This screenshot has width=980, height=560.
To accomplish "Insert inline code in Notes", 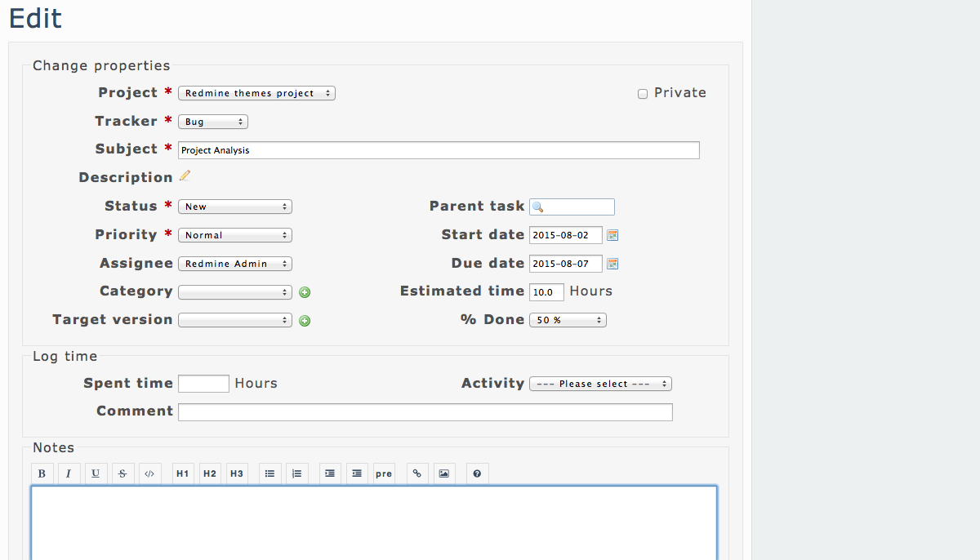I will tap(149, 473).
